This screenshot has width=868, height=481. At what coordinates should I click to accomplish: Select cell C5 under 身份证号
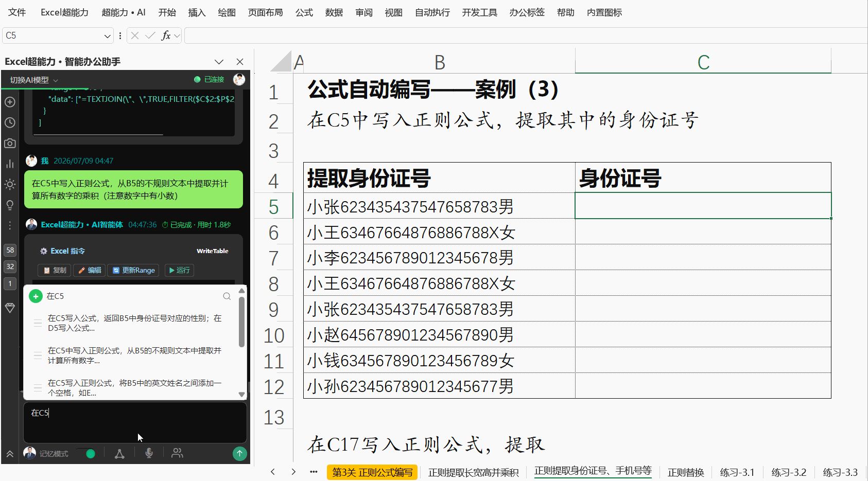click(703, 206)
